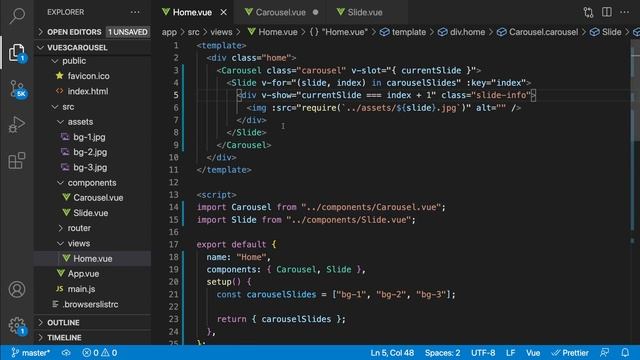This screenshot has width=640, height=360.
Task: Click the 'views' breadcrumb segment
Action: point(221,32)
